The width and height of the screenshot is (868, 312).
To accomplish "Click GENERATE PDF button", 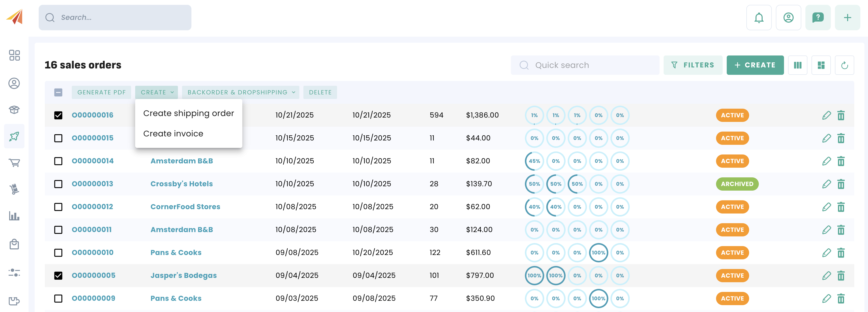I will pos(101,92).
